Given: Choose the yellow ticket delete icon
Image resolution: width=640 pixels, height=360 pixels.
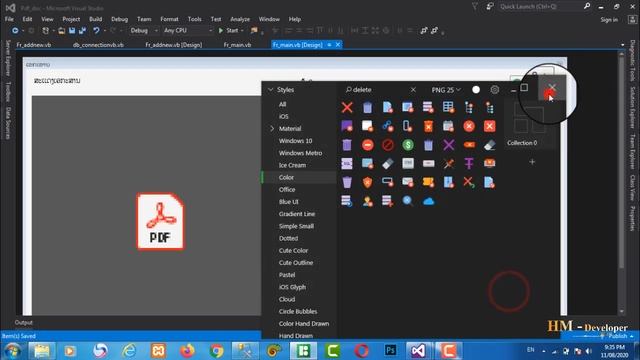Looking at the screenshot, I should pos(428,182).
